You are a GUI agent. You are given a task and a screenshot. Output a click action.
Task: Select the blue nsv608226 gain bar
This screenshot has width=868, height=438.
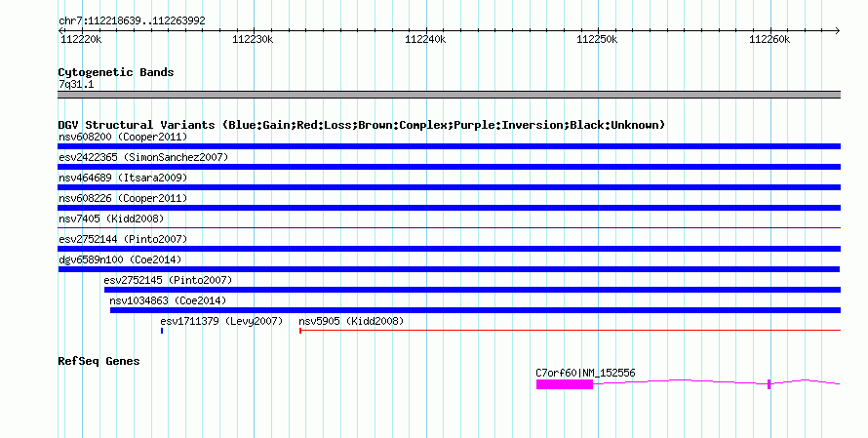[449, 208]
